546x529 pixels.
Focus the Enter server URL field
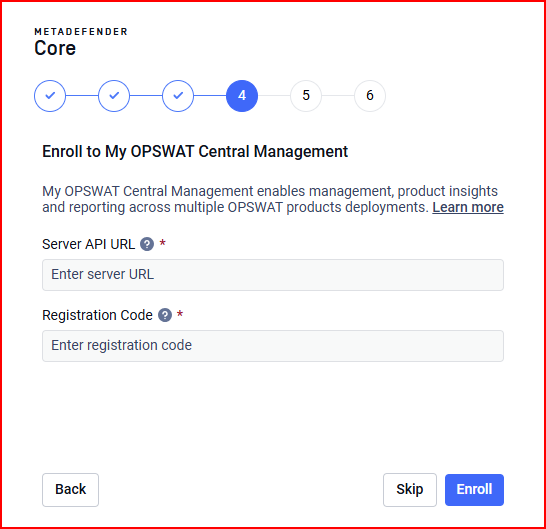[x=273, y=275]
